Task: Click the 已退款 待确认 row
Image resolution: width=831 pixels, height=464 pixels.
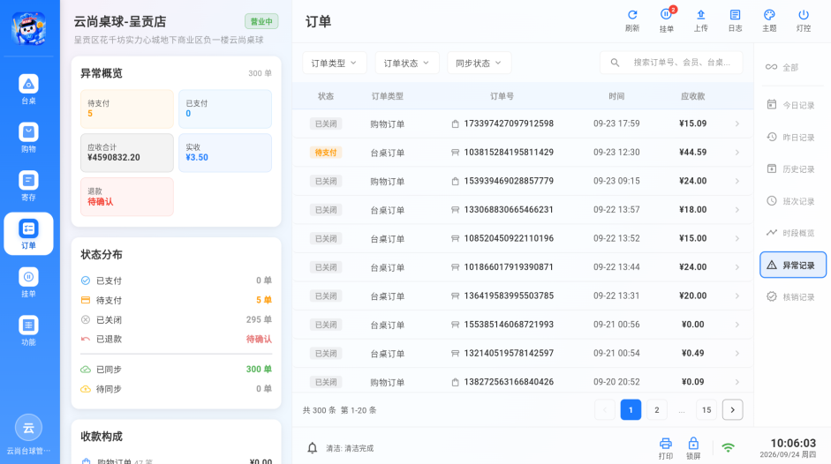Action: [x=176, y=339]
